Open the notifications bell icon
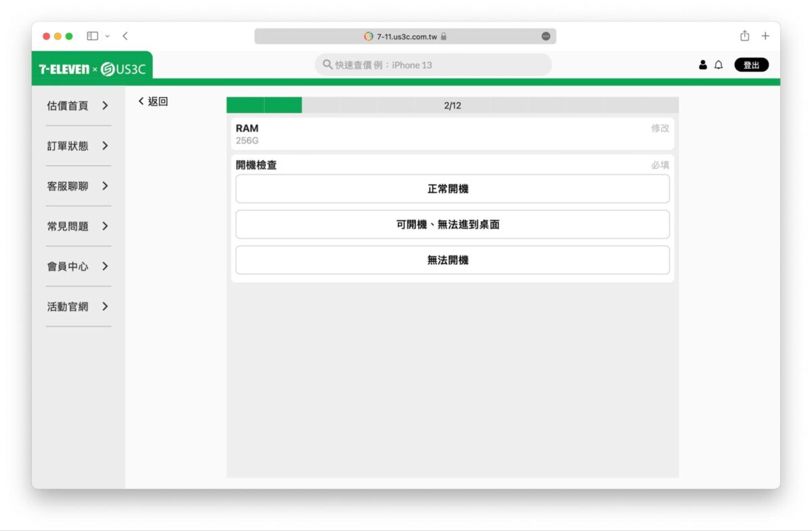The image size is (812, 531). click(719, 65)
